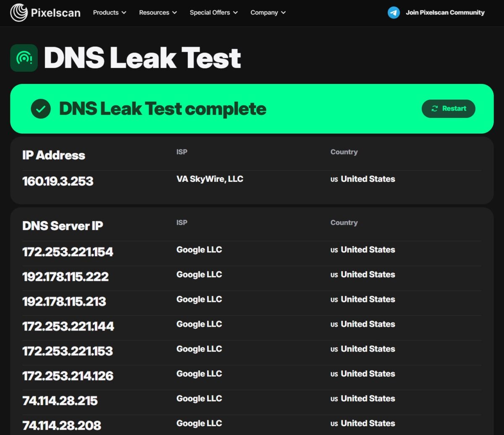Viewport: 504px width, 435px height.
Task: Select DNS server 172.253.221.153
Action: pos(68,351)
